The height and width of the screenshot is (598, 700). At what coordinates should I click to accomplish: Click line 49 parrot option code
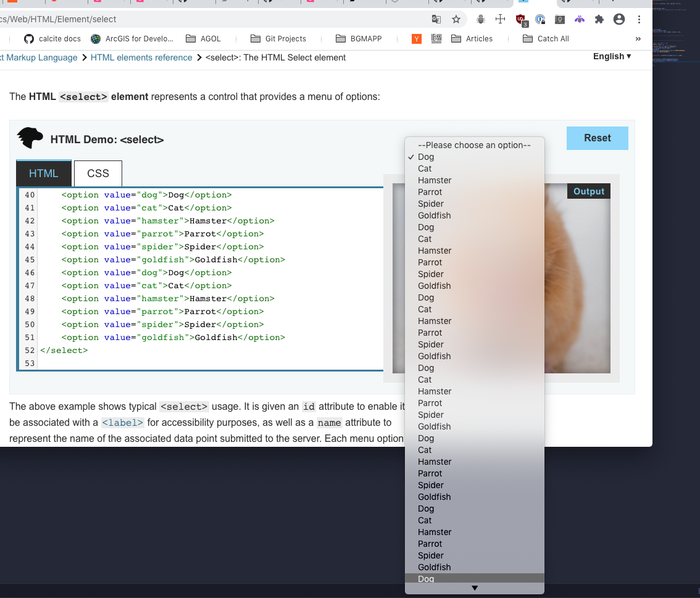[x=162, y=312]
